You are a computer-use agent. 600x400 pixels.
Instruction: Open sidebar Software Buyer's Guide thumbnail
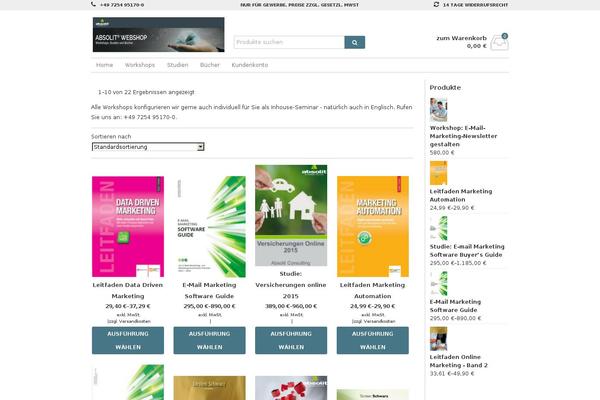(439, 228)
